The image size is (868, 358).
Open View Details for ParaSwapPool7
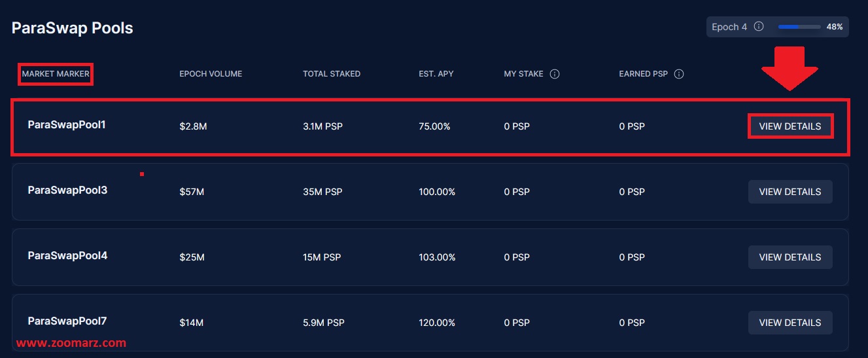pos(790,323)
